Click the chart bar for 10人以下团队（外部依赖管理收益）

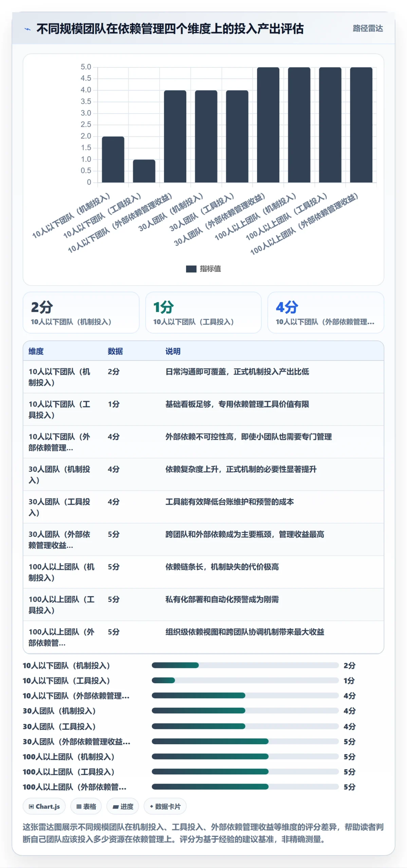click(x=175, y=136)
